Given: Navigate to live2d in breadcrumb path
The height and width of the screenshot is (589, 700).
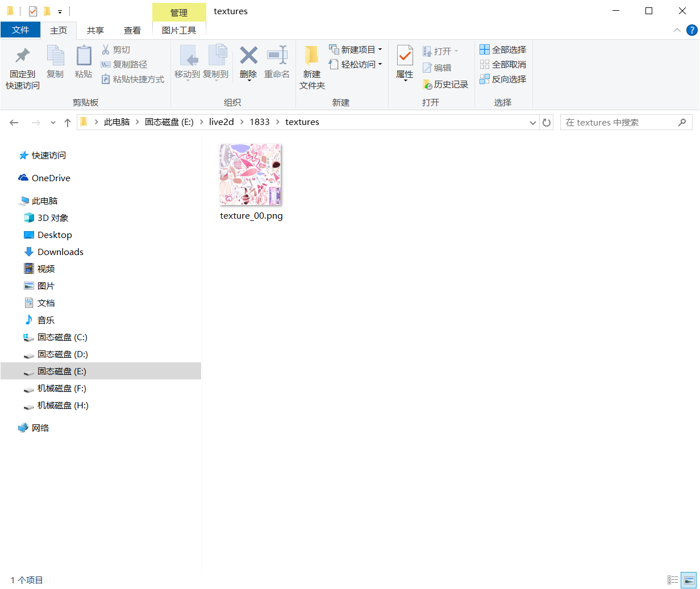Looking at the screenshot, I should [222, 122].
